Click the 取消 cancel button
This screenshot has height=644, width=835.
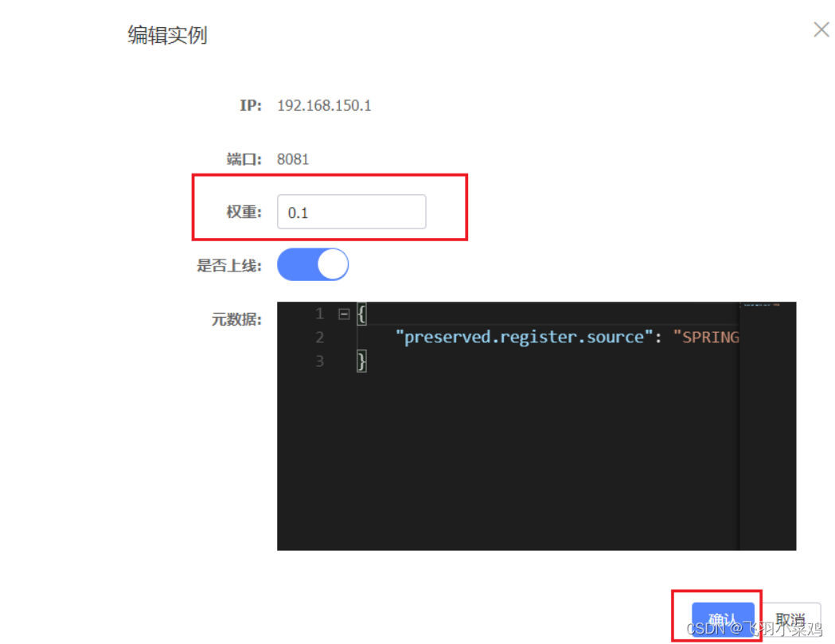790,619
